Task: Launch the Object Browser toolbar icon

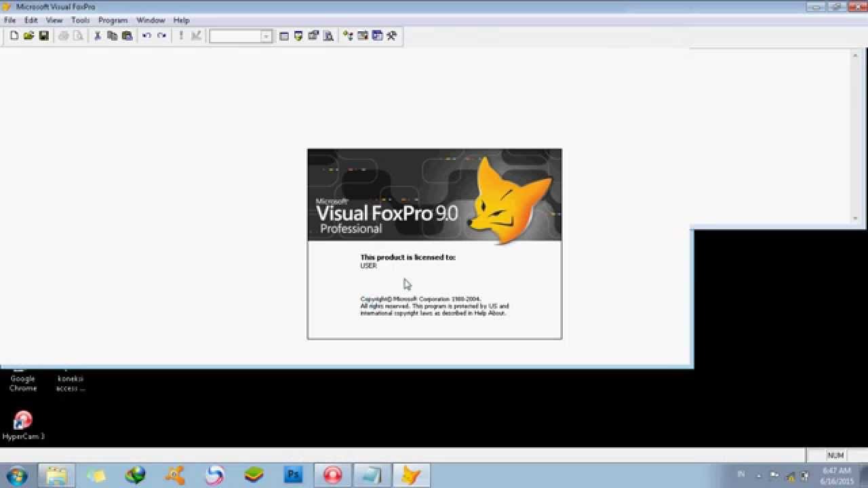Action: (x=363, y=36)
